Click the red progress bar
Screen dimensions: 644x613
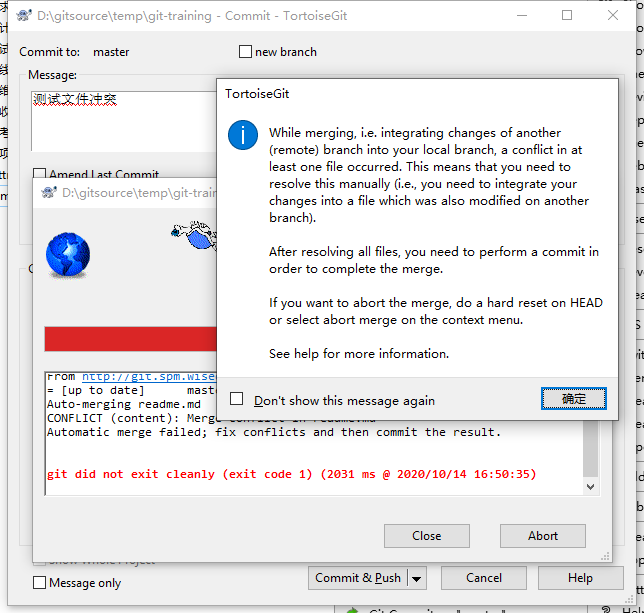pyautogui.click(x=131, y=339)
